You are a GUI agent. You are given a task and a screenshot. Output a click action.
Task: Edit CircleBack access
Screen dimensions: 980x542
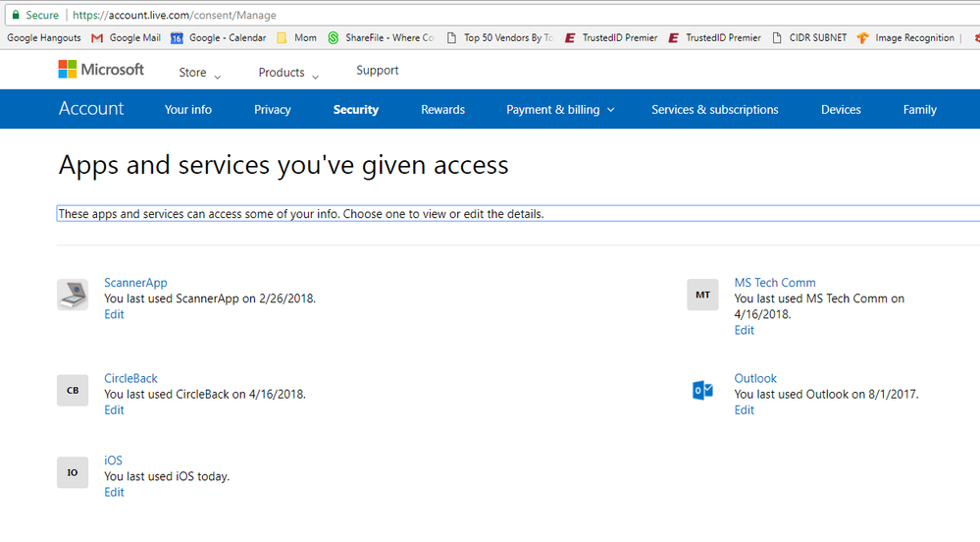114,410
